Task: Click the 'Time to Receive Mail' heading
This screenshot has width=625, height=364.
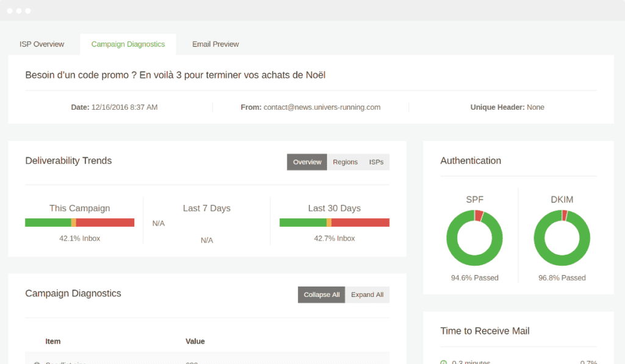Action: [x=485, y=331]
